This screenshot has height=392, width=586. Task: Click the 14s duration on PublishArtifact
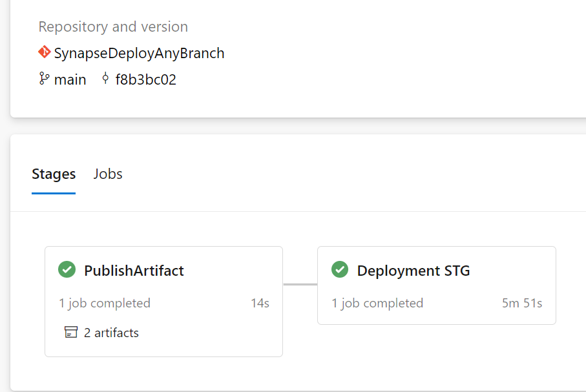tap(260, 303)
